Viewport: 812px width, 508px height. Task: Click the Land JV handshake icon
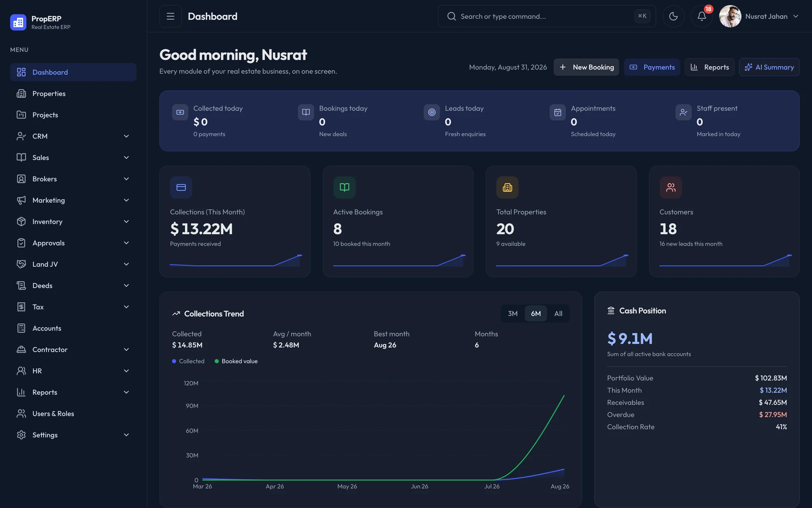point(21,264)
